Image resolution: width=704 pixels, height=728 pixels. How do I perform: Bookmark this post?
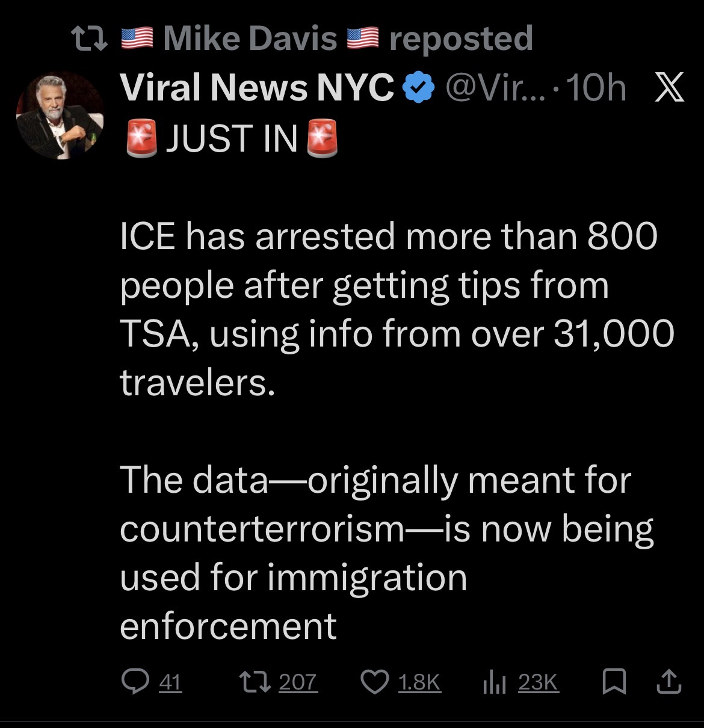[x=614, y=682]
